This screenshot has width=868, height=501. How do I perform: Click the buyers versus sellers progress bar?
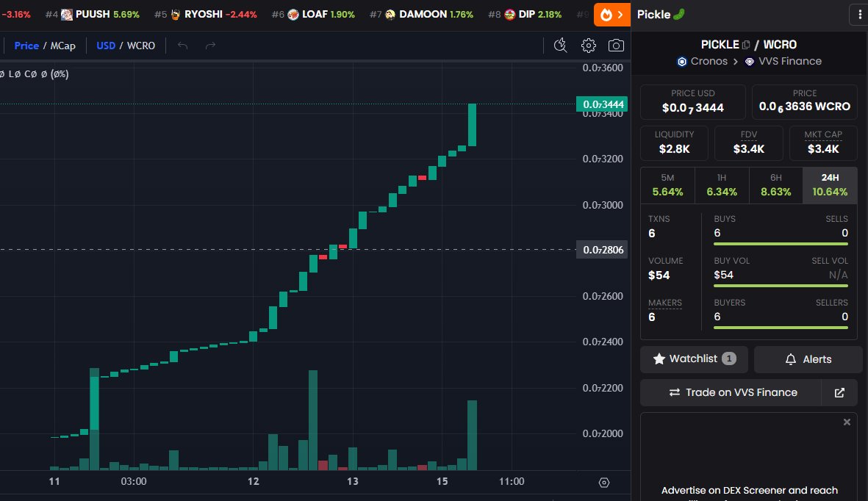[x=781, y=328]
